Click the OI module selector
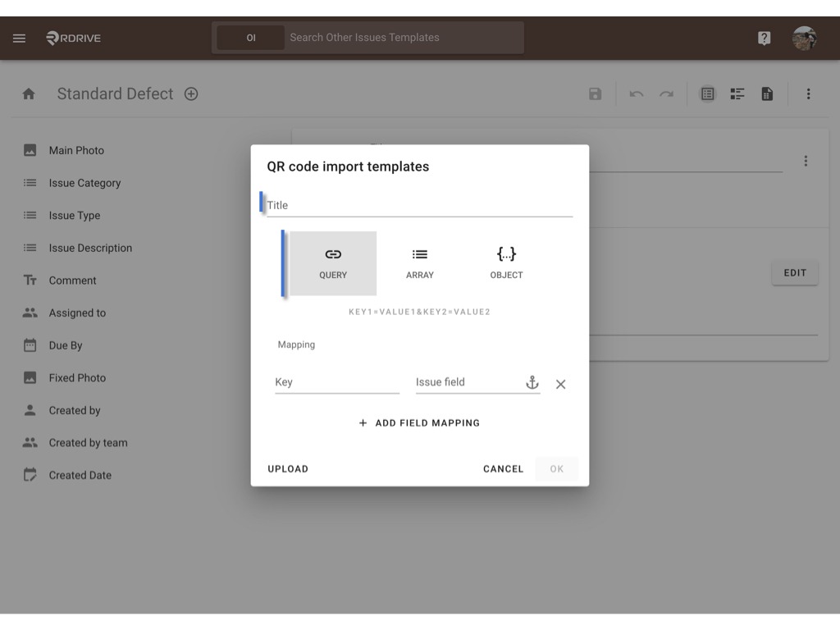This screenshot has height=630, width=840. click(x=251, y=38)
